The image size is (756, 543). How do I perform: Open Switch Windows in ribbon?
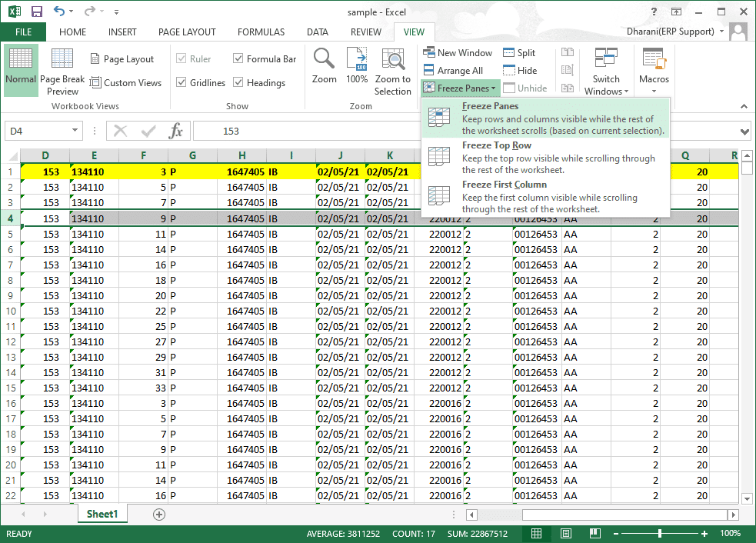606,71
